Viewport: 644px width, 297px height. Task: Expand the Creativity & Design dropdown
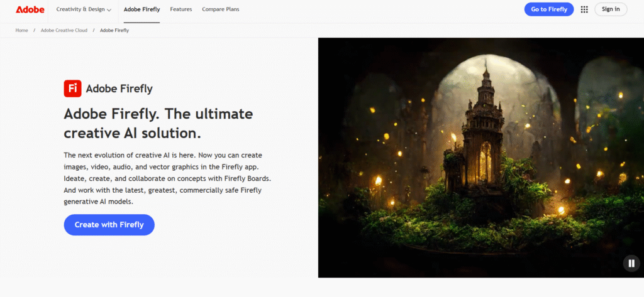[84, 9]
